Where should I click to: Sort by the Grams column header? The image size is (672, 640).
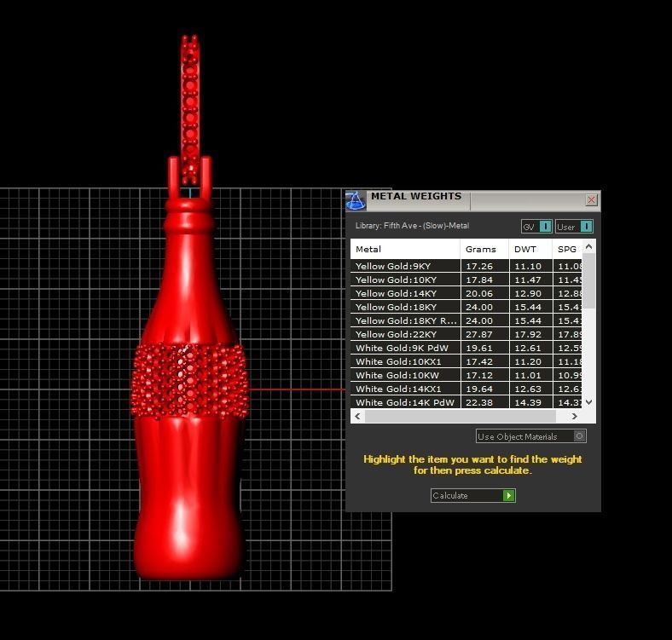tap(484, 250)
